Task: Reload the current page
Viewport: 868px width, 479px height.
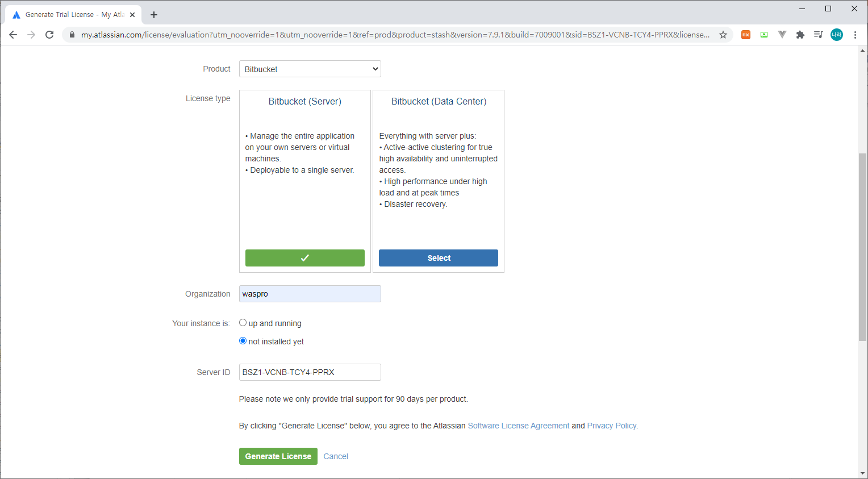Action: point(49,35)
